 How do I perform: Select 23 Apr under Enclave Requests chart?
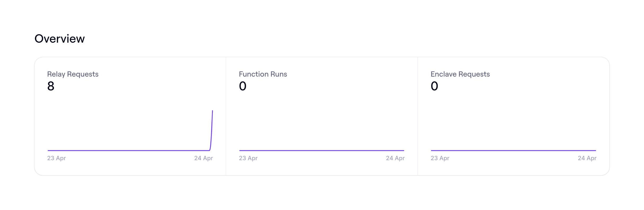(x=440, y=158)
